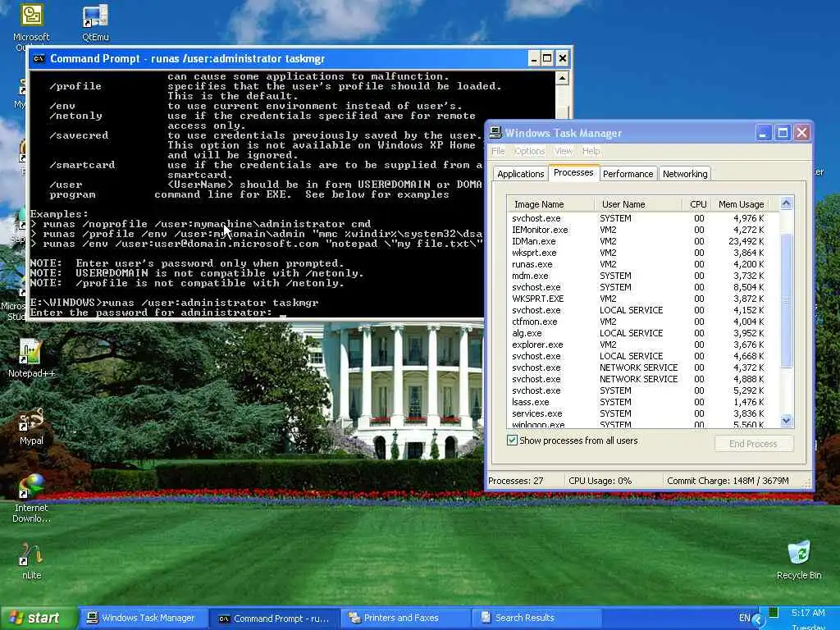Image resolution: width=840 pixels, height=630 pixels.
Task: Sort processes by Image Name column
Action: click(550, 204)
